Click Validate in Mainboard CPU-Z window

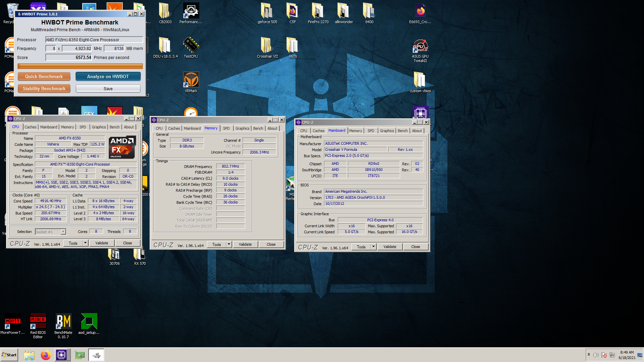(390, 247)
